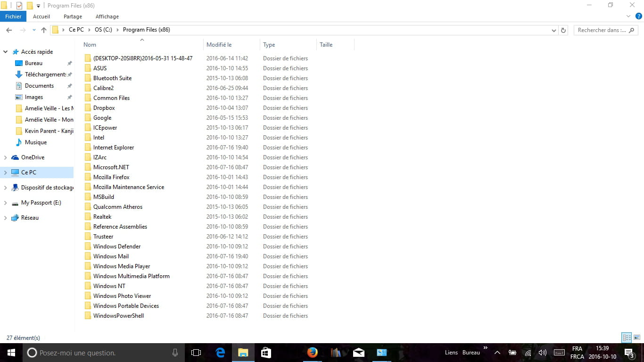Go up one folder level

tap(44, 30)
